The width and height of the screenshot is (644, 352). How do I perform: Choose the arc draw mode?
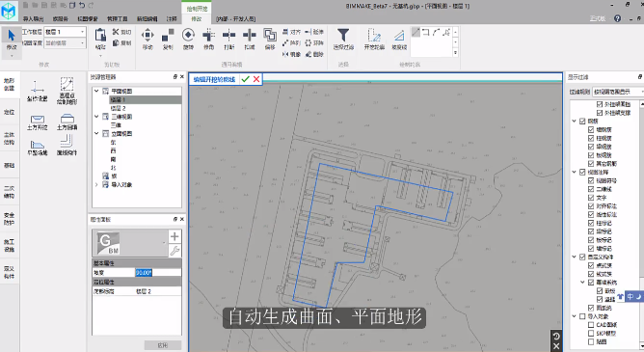tap(436, 32)
